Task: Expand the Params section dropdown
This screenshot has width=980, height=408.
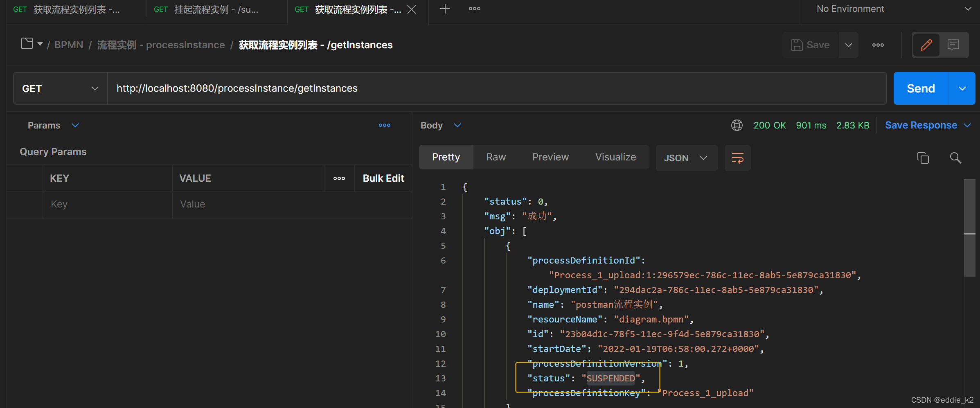Action: pyautogui.click(x=75, y=125)
